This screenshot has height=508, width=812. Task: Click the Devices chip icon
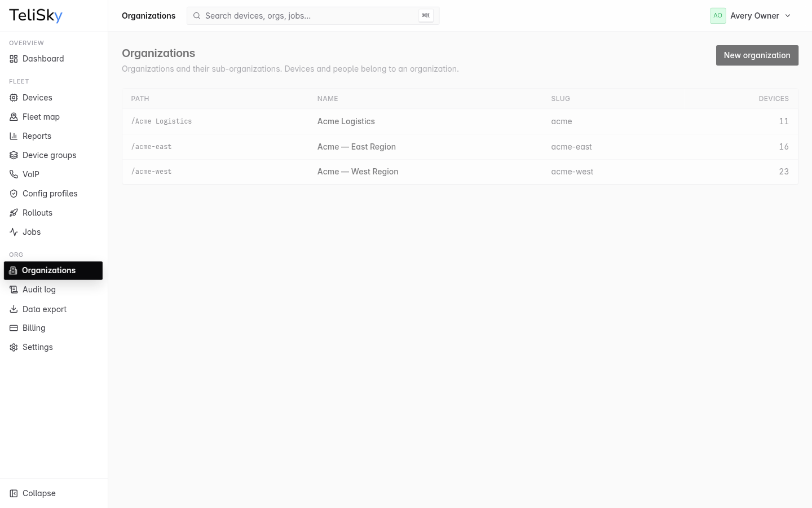click(x=14, y=98)
